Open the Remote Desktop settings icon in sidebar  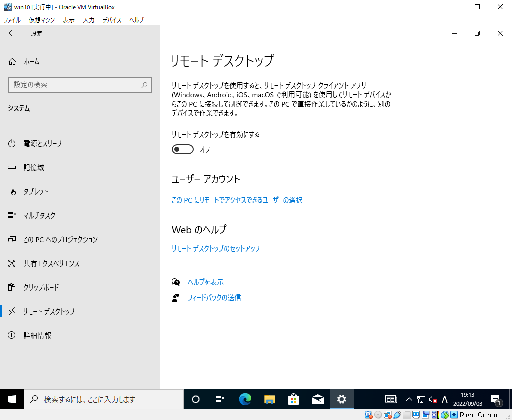pos(12,311)
